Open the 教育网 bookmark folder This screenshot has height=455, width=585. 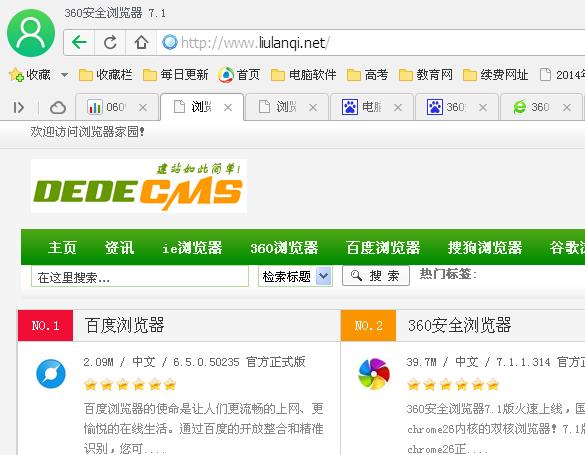426,75
